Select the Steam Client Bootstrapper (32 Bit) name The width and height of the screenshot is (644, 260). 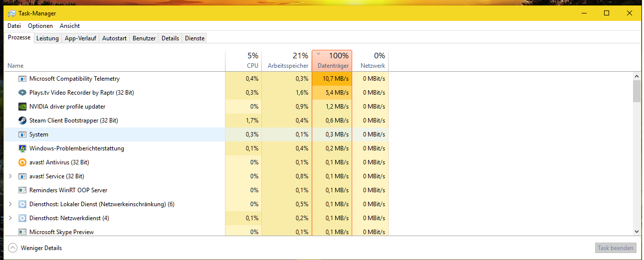(x=74, y=121)
